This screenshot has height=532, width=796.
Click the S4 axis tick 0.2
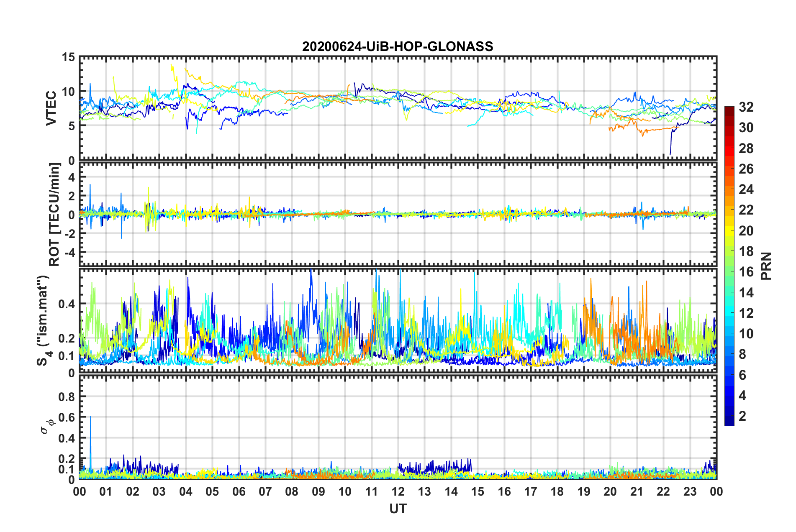click(67, 338)
